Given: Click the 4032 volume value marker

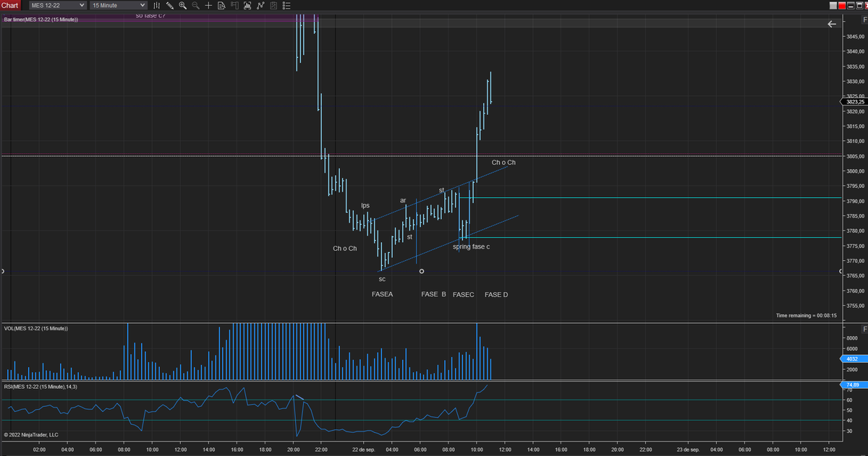Looking at the screenshot, I should 854,358.
